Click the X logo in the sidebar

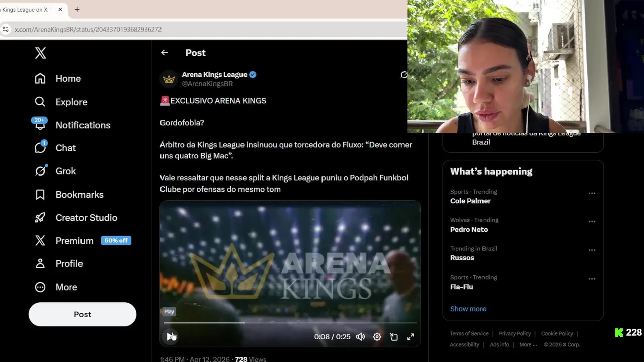pos(40,53)
